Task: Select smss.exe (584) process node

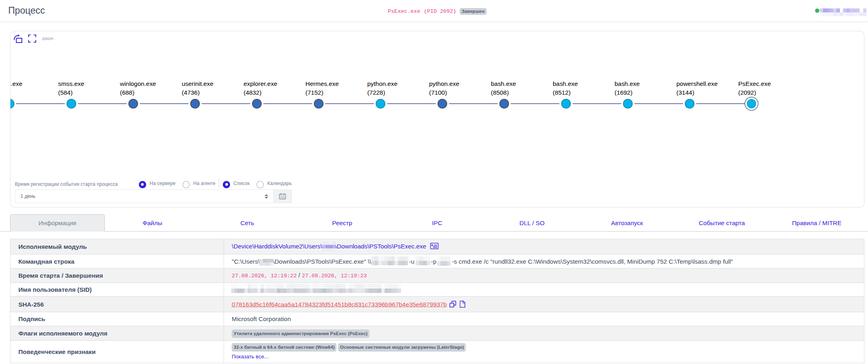Action: [x=71, y=104]
